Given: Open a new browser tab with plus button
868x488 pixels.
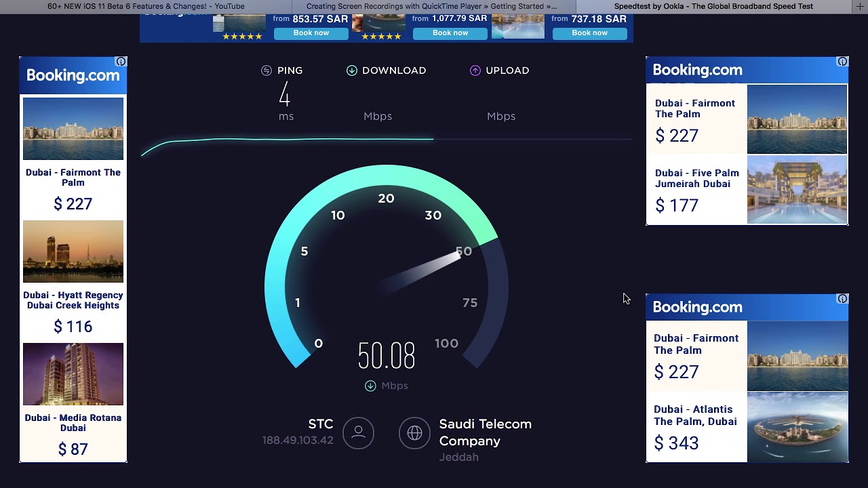Looking at the screenshot, I should pos(861,6).
